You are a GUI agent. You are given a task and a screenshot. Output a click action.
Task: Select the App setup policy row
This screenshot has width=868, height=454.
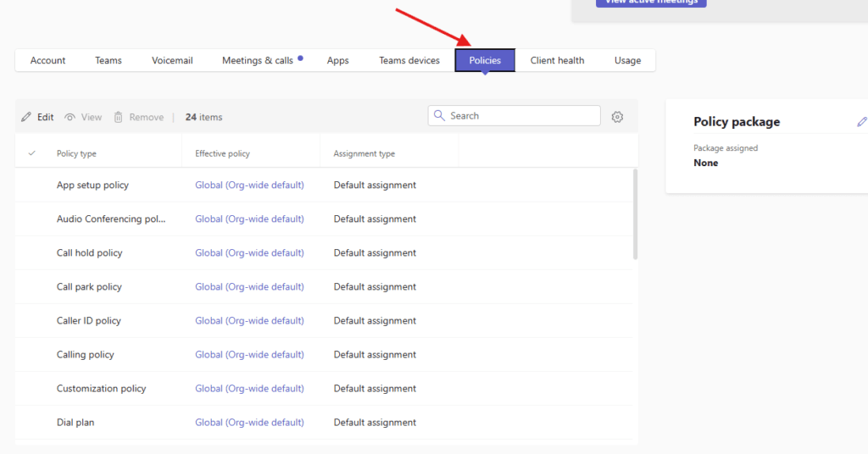(x=92, y=185)
